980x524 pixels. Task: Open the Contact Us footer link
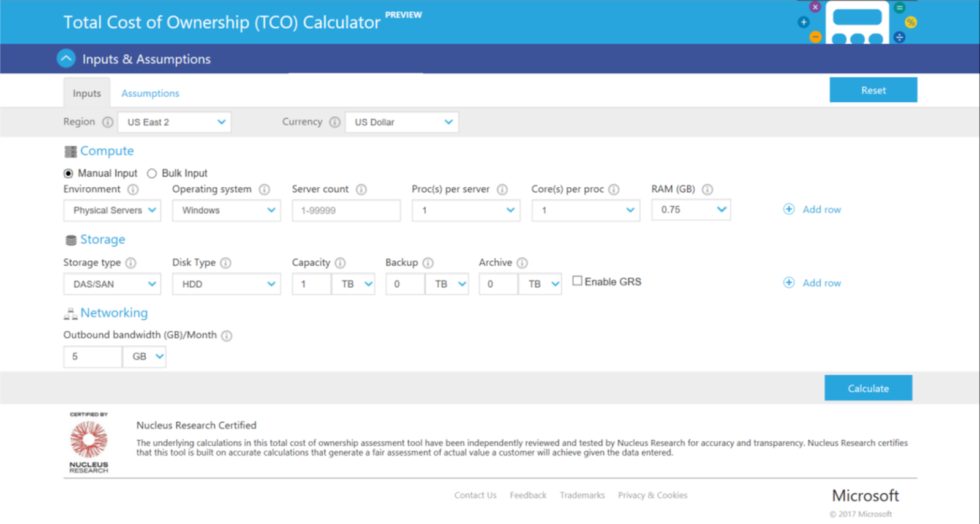click(475, 495)
